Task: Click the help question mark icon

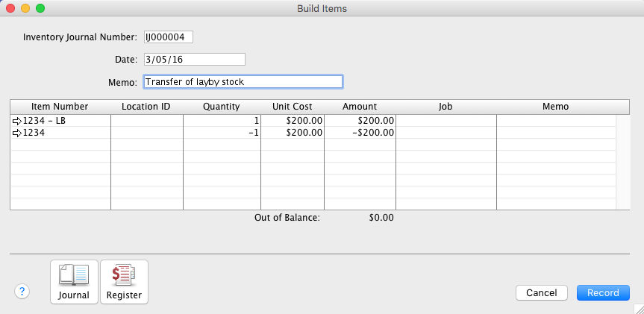Action: click(x=22, y=292)
